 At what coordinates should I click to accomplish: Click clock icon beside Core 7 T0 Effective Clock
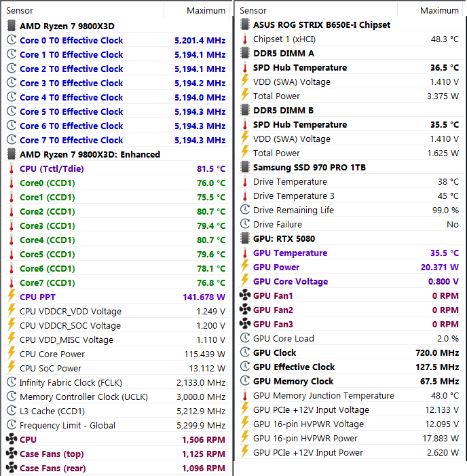[x=12, y=140]
